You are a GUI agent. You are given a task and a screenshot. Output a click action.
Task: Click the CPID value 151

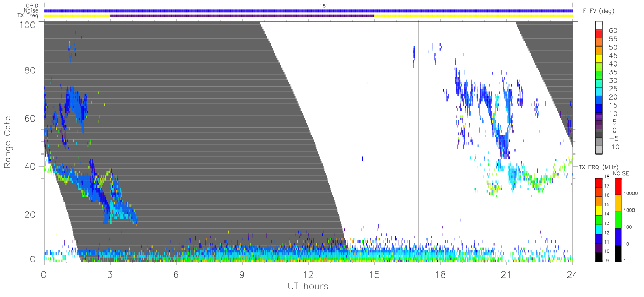pyautogui.click(x=324, y=6)
